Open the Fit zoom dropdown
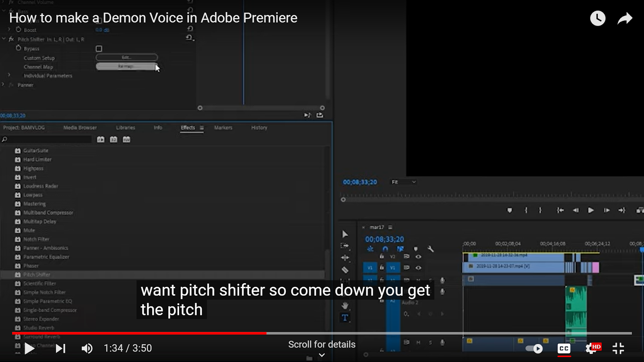The height and width of the screenshot is (362, 644). click(x=403, y=182)
